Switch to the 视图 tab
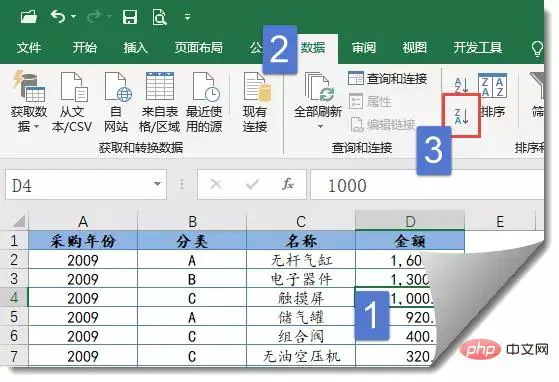Image resolution: width=559 pixels, height=382 pixels. pyautogui.click(x=415, y=47)
